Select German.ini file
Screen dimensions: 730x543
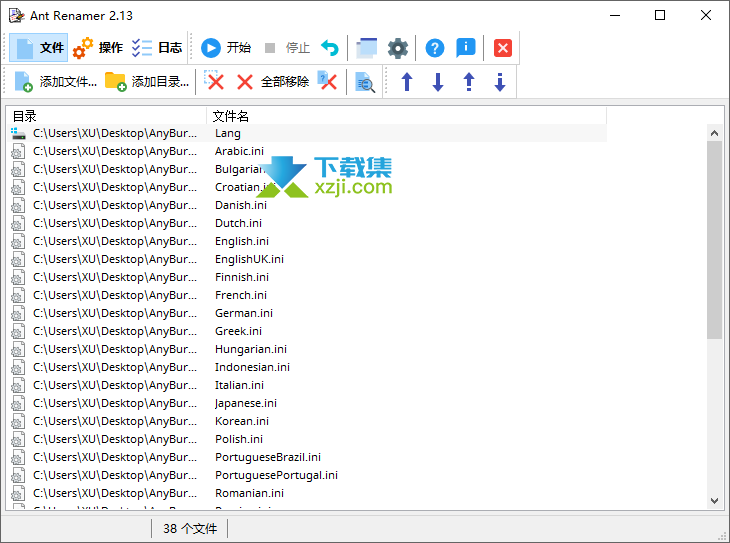pos(243,313)
